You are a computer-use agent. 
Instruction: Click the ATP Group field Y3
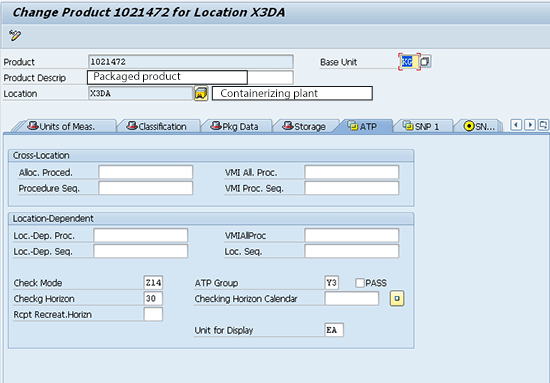(332, 283)
